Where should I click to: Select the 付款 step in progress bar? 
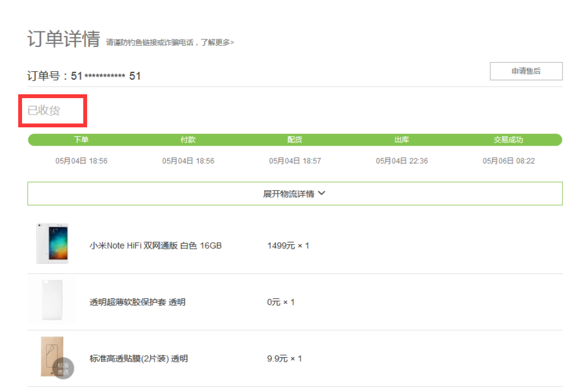click(x=188, y=140)
